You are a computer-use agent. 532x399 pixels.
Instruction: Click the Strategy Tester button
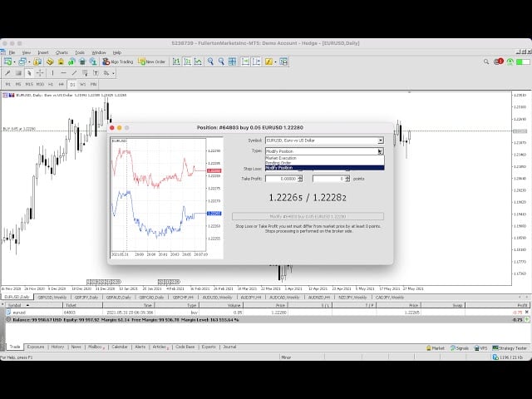tap(510, 348)
